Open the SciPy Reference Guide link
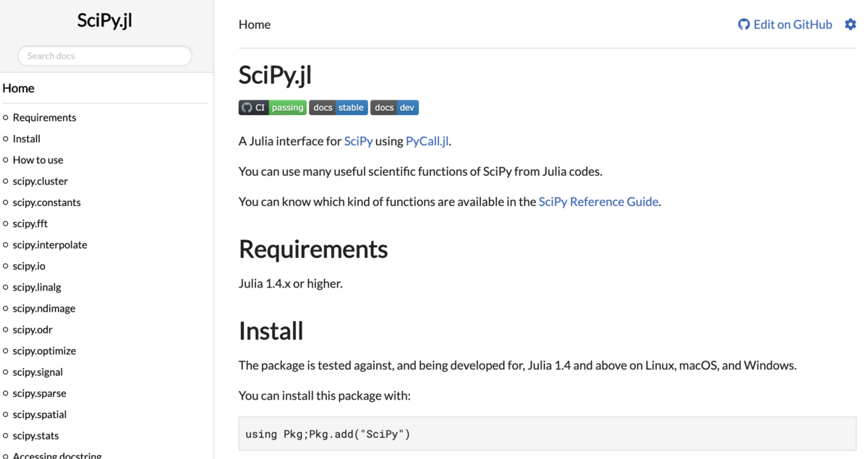Image resolution: width=868 pixels, height=459 pixels. pos(598,202)
